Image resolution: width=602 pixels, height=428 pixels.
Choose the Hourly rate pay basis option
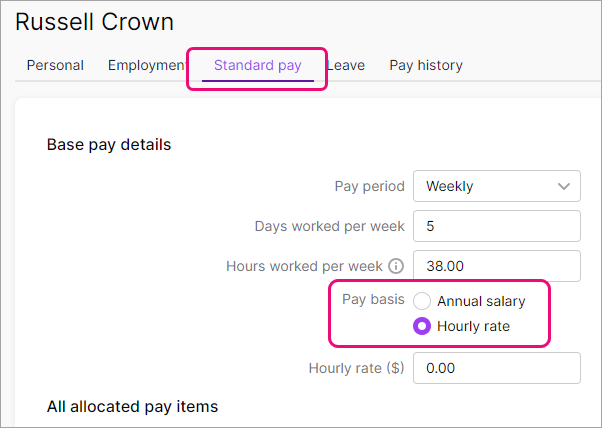click(x=422, y=326)
